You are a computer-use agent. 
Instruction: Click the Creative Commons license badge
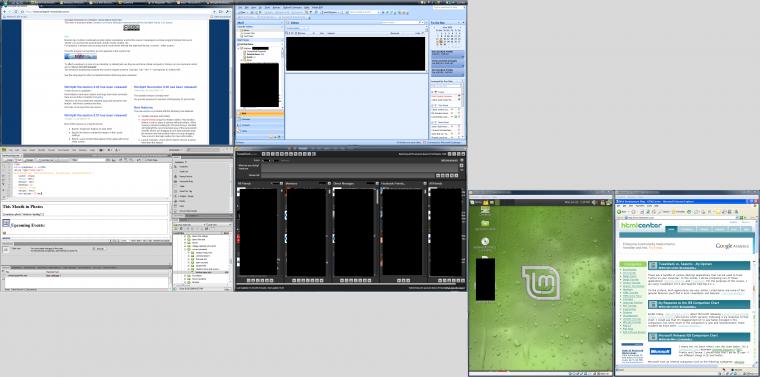(131, 28)
